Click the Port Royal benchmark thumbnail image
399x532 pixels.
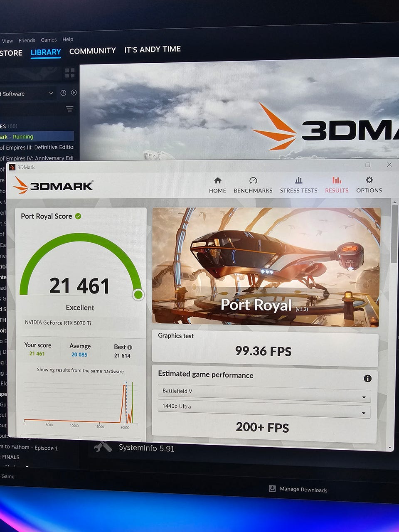266,266
